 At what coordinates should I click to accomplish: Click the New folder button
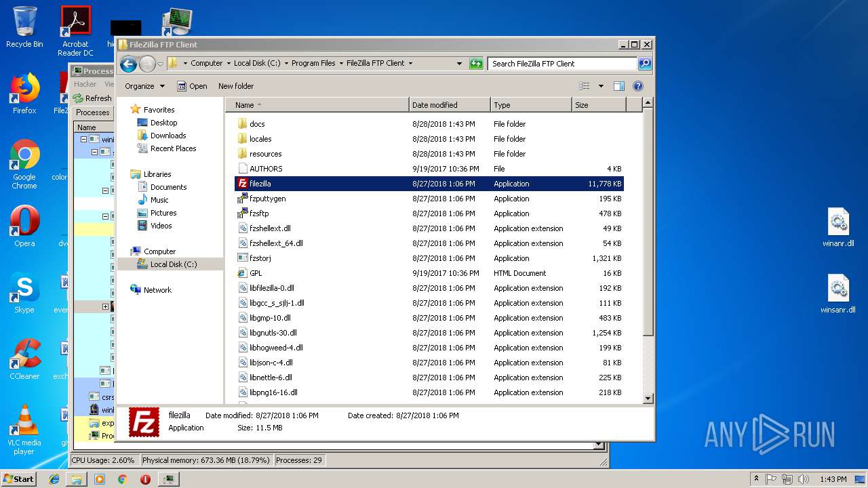point(236,86)
